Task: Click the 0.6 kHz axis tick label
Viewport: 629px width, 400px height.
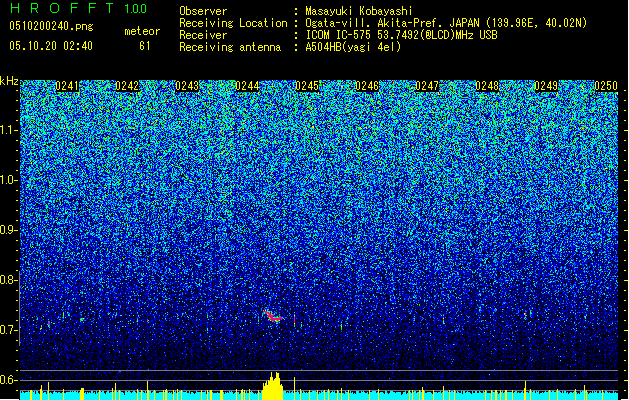Action: (x=9, y=380)
